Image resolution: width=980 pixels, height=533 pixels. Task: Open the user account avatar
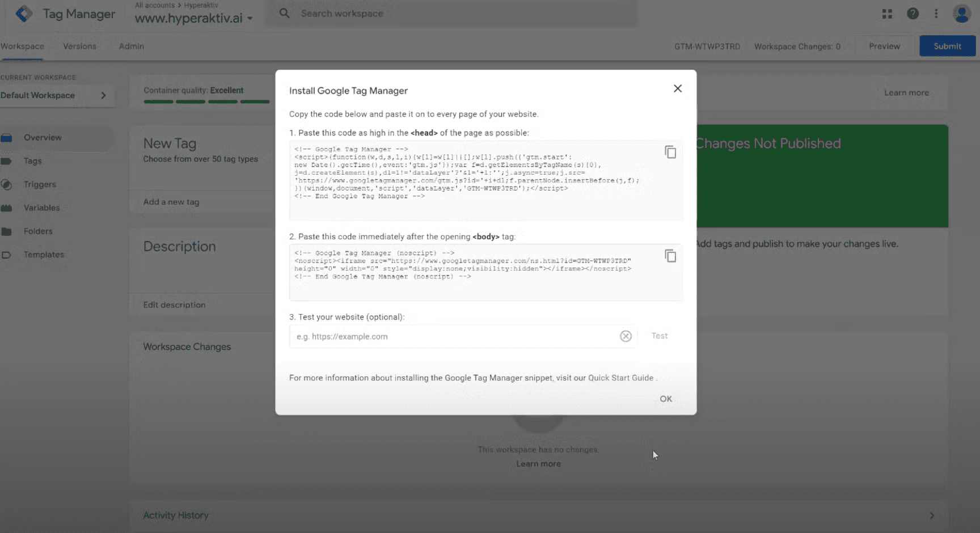(962, 14)
